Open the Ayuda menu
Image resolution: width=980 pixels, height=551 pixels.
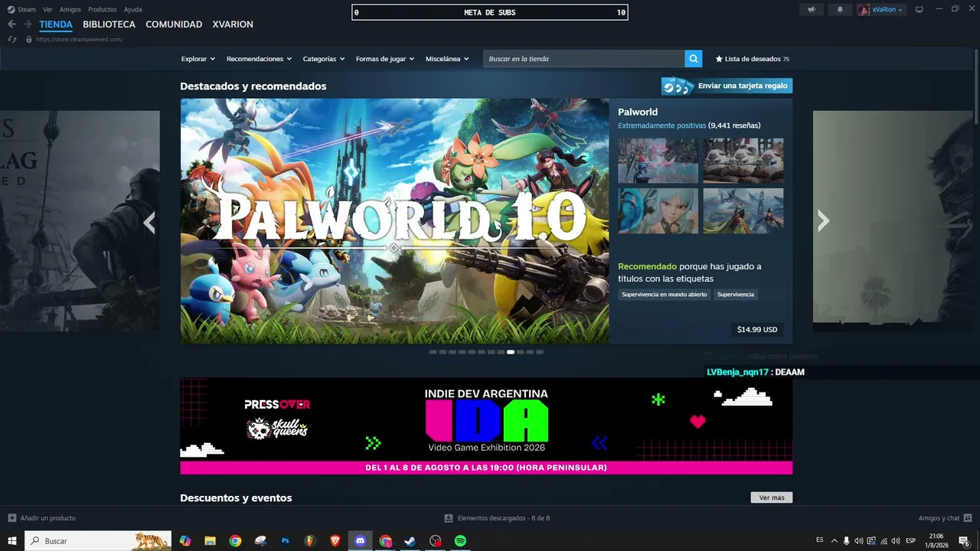point(133,10)
